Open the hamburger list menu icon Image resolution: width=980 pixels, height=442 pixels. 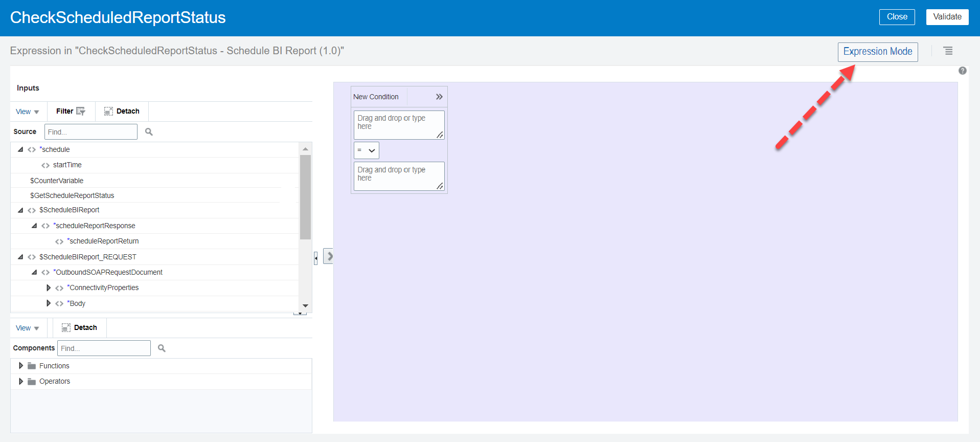tap(948, 51)
